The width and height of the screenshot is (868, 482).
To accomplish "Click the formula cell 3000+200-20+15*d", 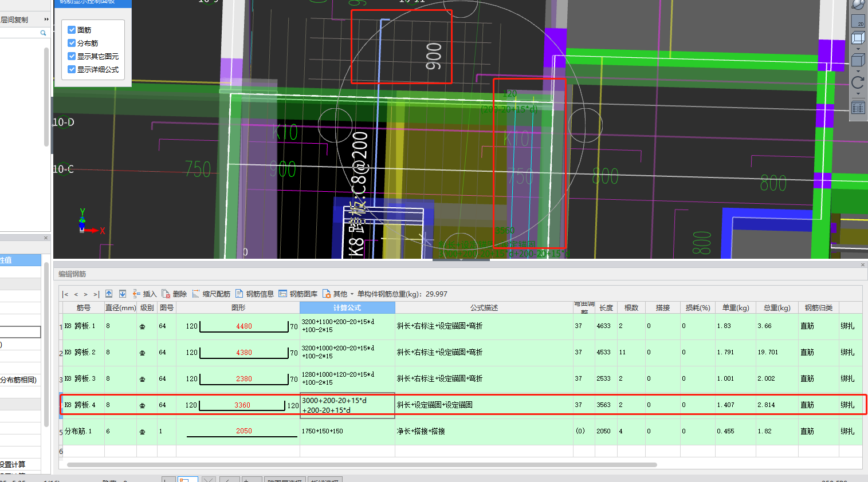I will 347,405.
